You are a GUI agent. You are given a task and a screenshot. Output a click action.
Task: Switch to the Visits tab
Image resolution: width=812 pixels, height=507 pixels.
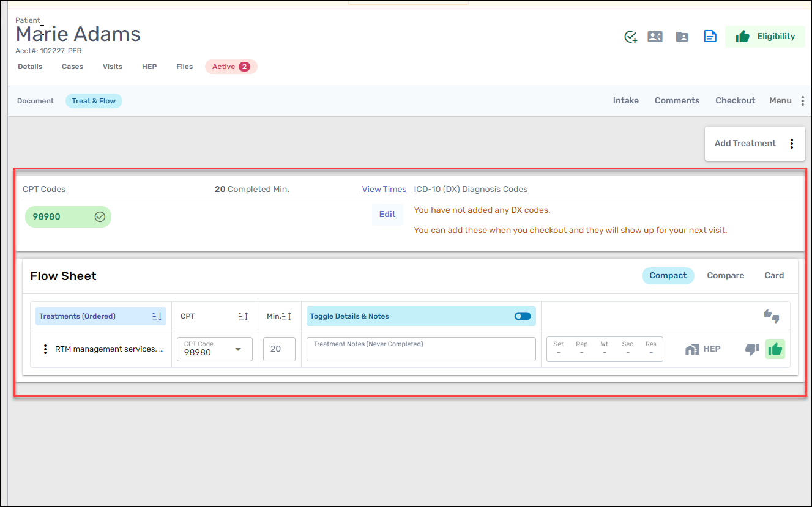coord(113,67)
